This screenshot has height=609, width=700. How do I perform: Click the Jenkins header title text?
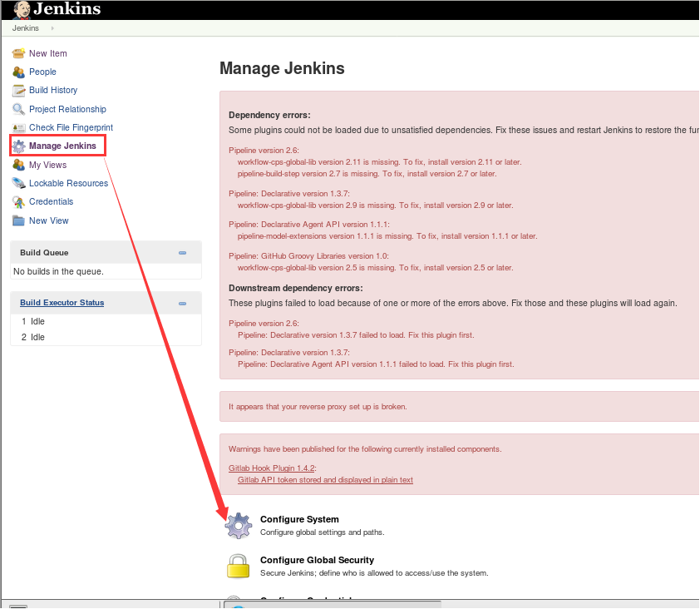point(67,9)
